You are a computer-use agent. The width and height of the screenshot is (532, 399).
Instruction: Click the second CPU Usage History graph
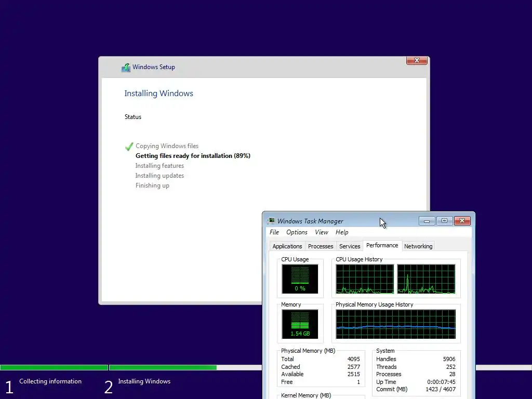(x=426, y=279)
